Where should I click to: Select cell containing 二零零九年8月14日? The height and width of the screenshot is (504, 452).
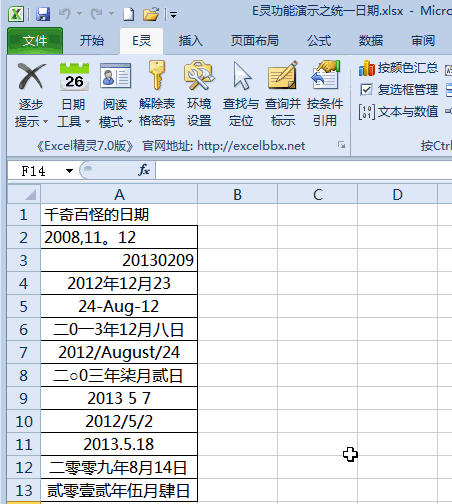pyautogui.click(x=119, y=467)
